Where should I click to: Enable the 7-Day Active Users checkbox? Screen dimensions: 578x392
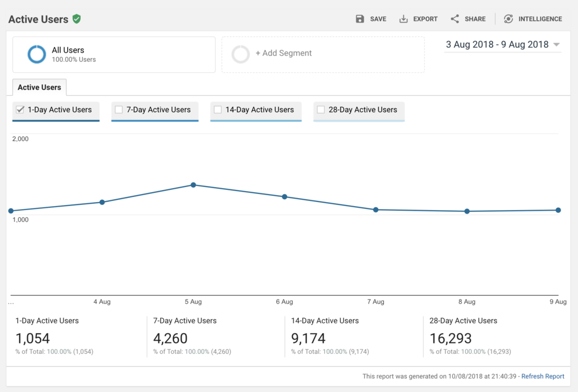point(119,110)
